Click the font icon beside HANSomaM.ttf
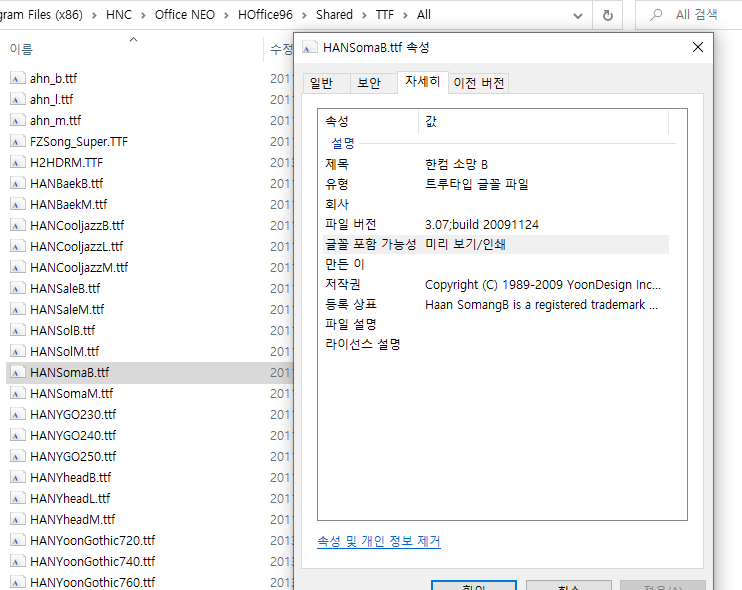This screenshot has width=742, height=590. 18,394
